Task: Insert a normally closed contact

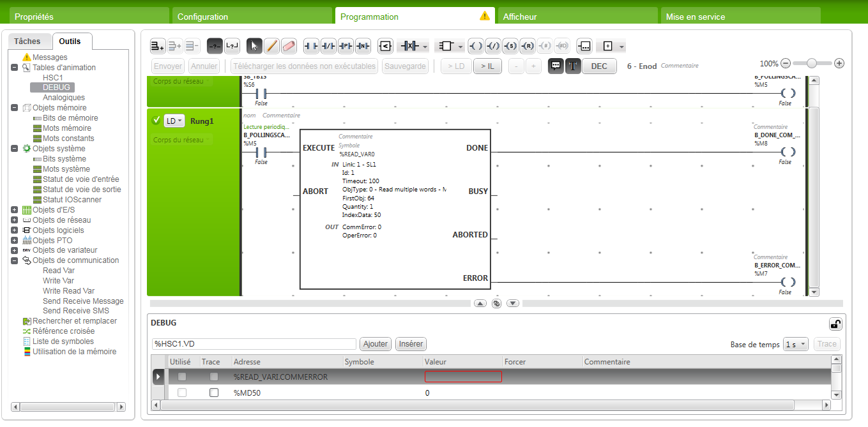Action: (x=328, y=46)
